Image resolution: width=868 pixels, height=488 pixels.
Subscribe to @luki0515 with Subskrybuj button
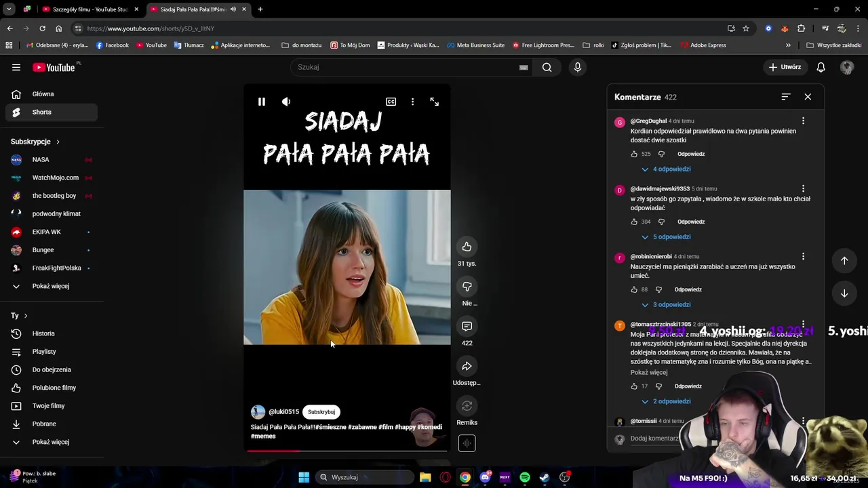point(321,411)
